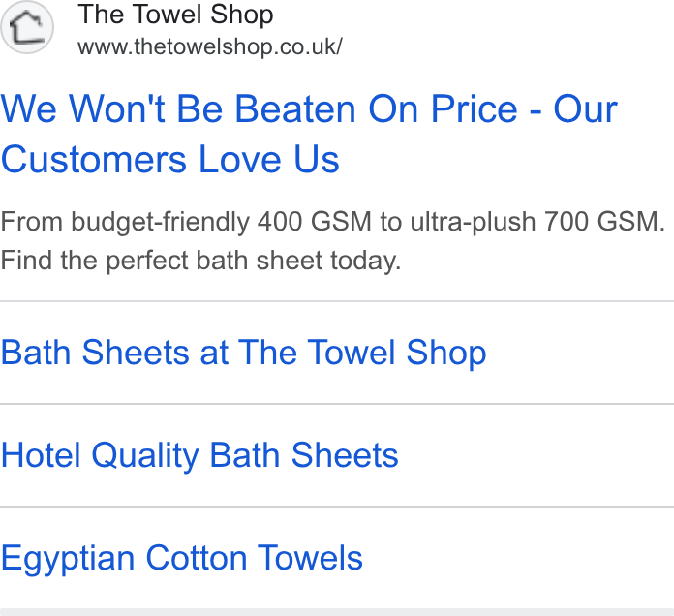
Task: Click the description line about 400 GSM
Action: pyautogui.click(x=333, y=222)
